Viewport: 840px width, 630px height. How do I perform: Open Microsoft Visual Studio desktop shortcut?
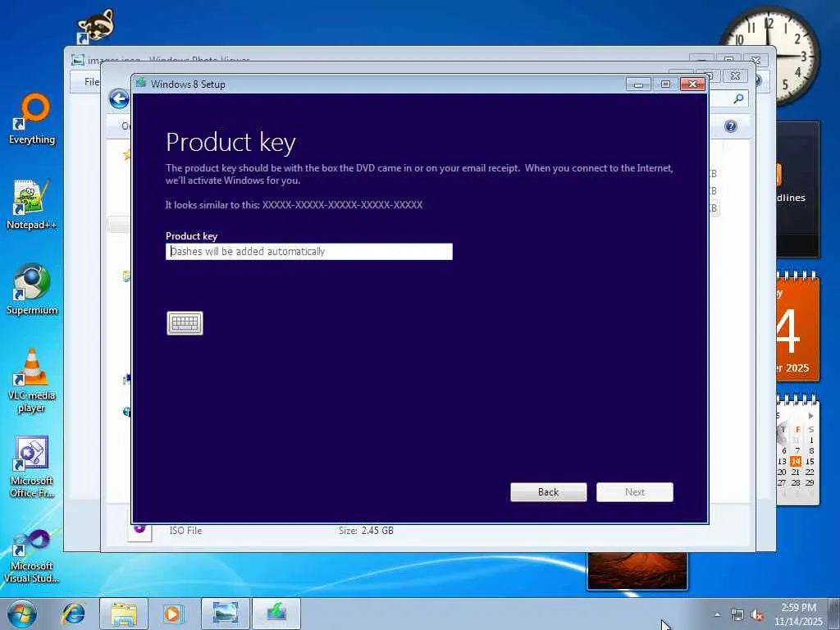click(32, 556)
